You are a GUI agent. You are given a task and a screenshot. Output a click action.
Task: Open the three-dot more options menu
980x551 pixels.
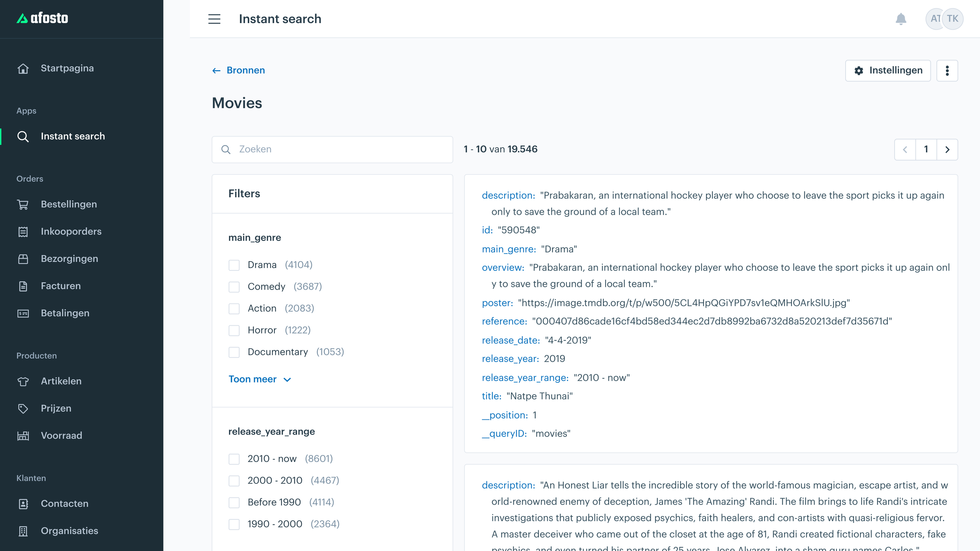point(947,71)
